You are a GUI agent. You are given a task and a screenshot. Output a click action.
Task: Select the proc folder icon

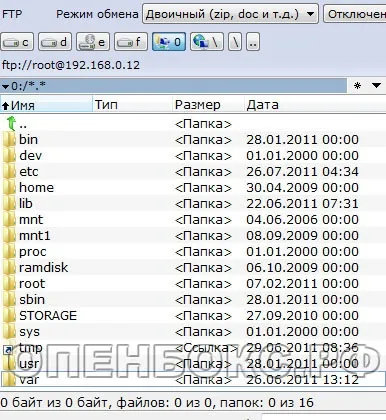click(10, 252)
